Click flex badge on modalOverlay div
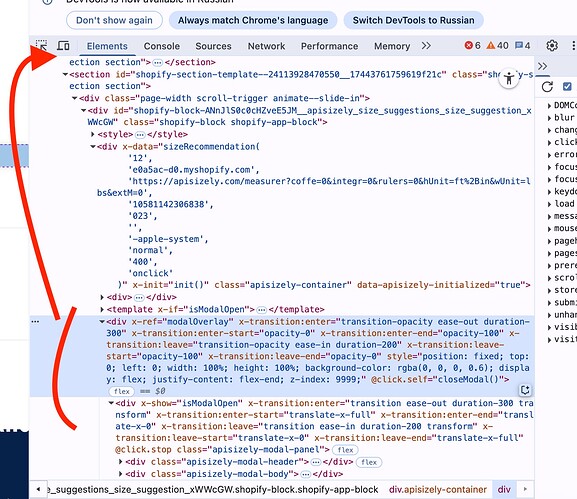 pyautogui.click(x=121, y=391)
